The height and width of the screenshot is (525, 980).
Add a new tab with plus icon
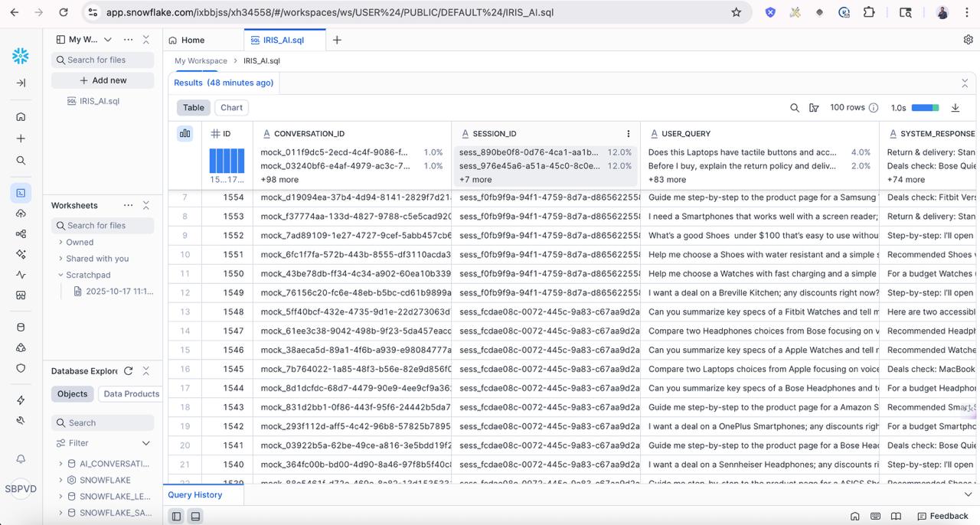point(337,40)
